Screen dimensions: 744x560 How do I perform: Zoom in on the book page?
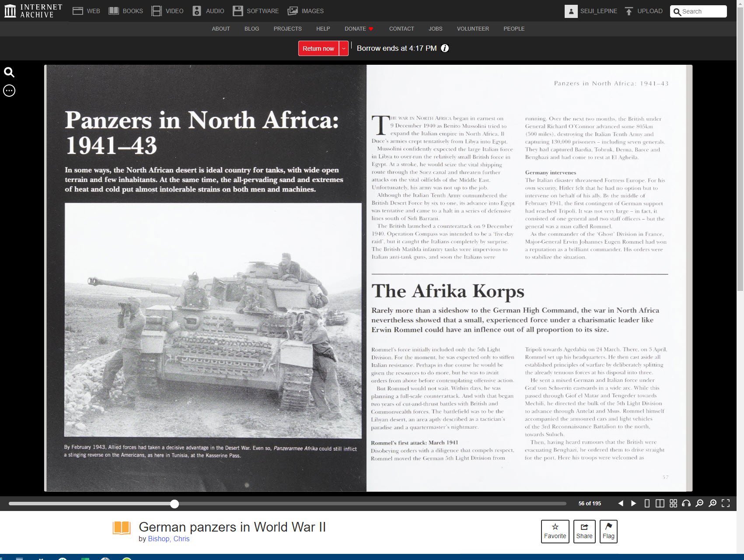(x=713, y=504)
